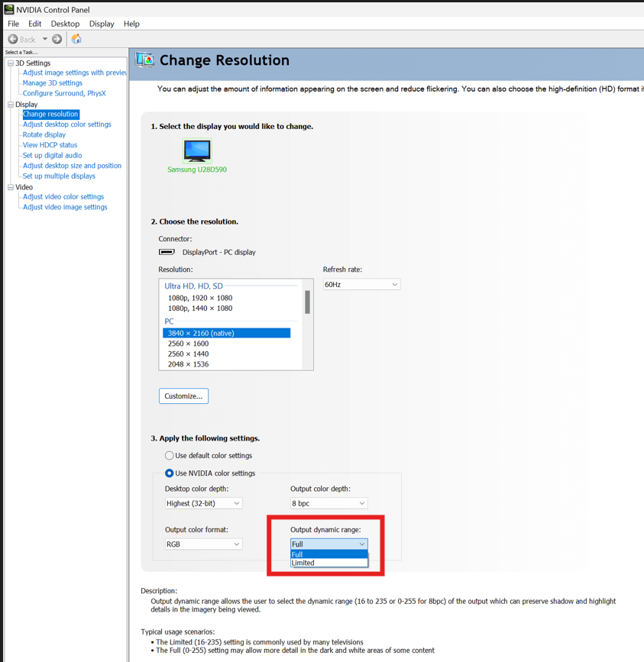Image resolution: width=644 pixels, height=662 pixels.
Task: Open the Edit menu
Action: click(x=34, y=24)
